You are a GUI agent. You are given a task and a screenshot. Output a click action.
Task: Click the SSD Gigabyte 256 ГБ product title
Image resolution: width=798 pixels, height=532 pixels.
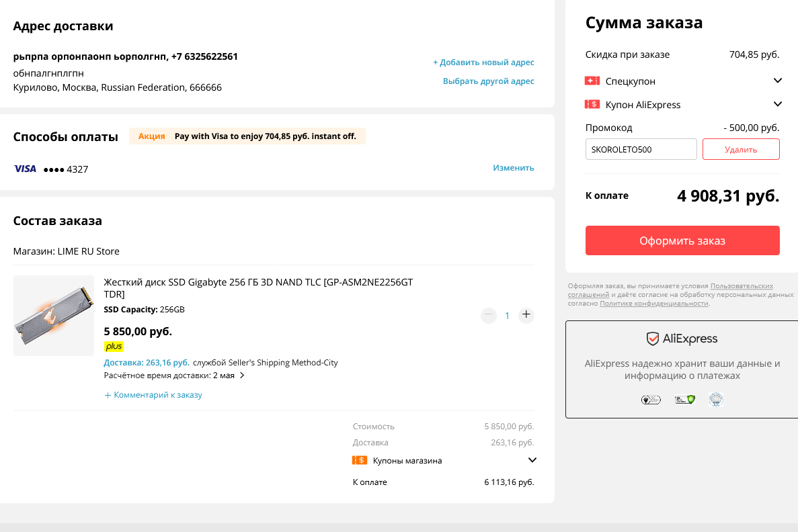[258, 288]
